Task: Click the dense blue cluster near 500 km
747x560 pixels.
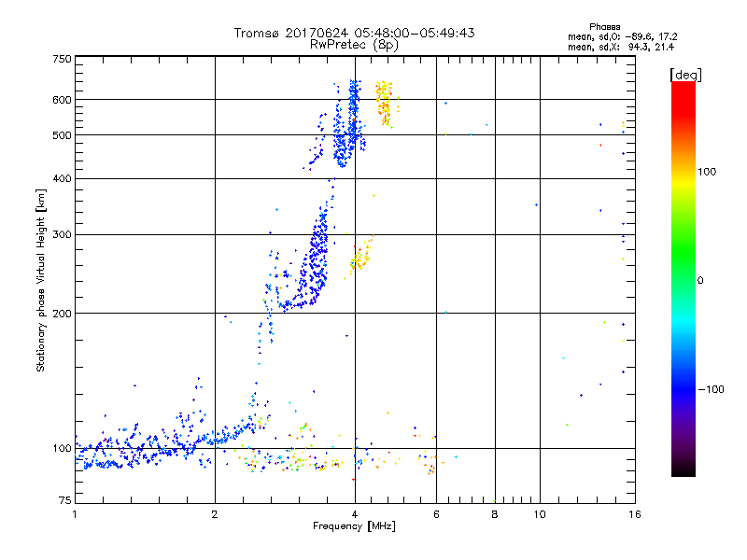Action: tap(348, 135)
